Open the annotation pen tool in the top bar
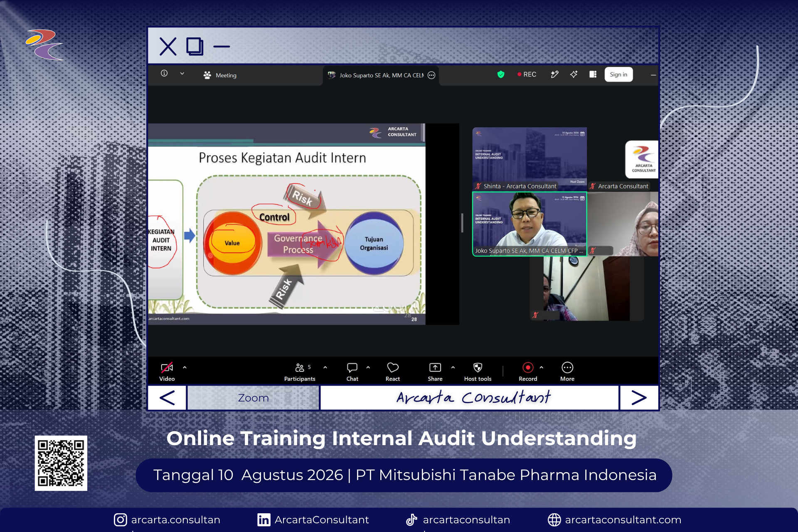Viewport: 798px width, 532px height. coord(554,74)
